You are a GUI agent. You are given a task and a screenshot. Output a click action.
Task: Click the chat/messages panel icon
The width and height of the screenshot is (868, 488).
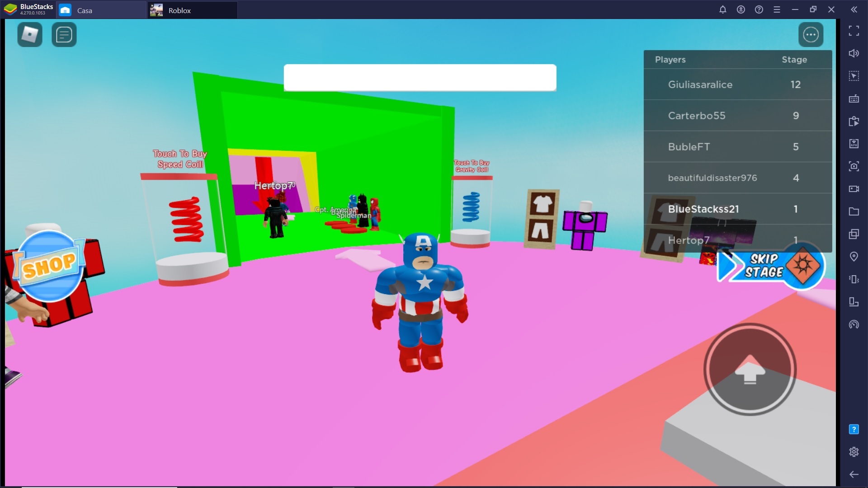(64, 34)
